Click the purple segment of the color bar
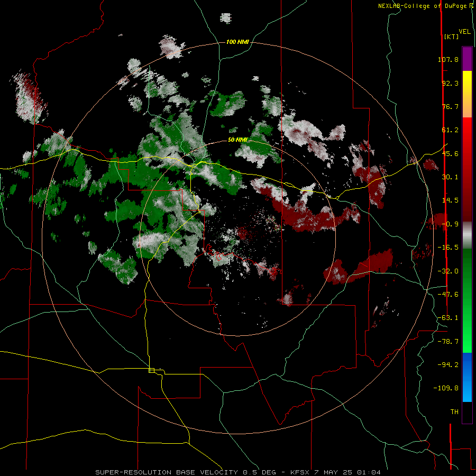476x476 pixels. tap(467, 59)
